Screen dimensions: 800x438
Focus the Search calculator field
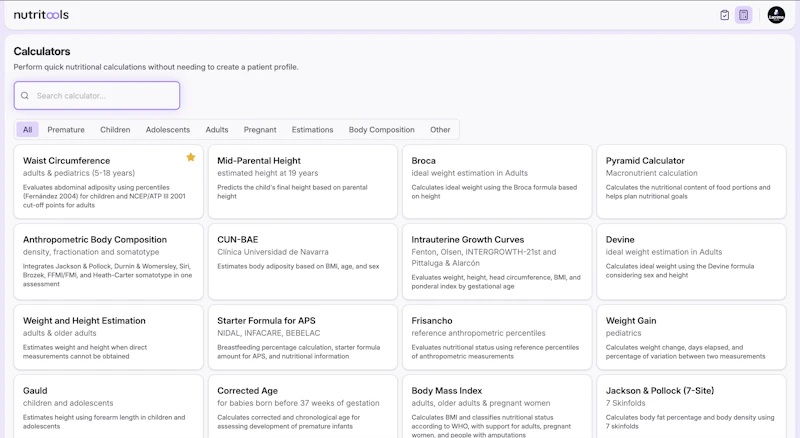(x=97, y=95)
